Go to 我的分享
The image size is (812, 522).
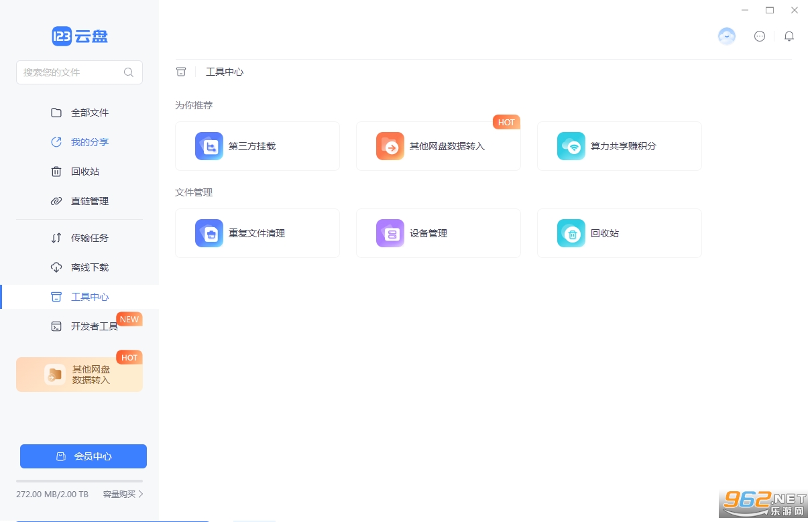click(x=79, y=142)
